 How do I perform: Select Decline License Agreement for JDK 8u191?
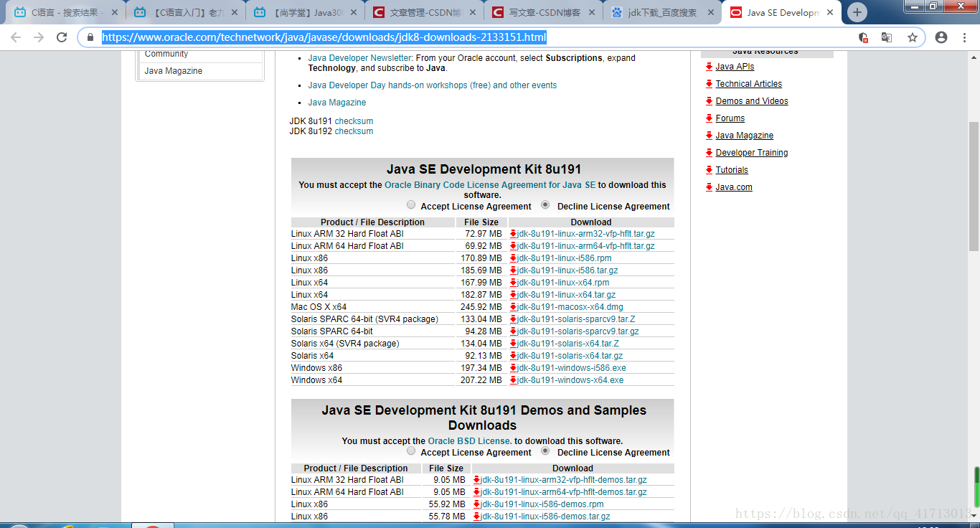(x=545, y=205)
